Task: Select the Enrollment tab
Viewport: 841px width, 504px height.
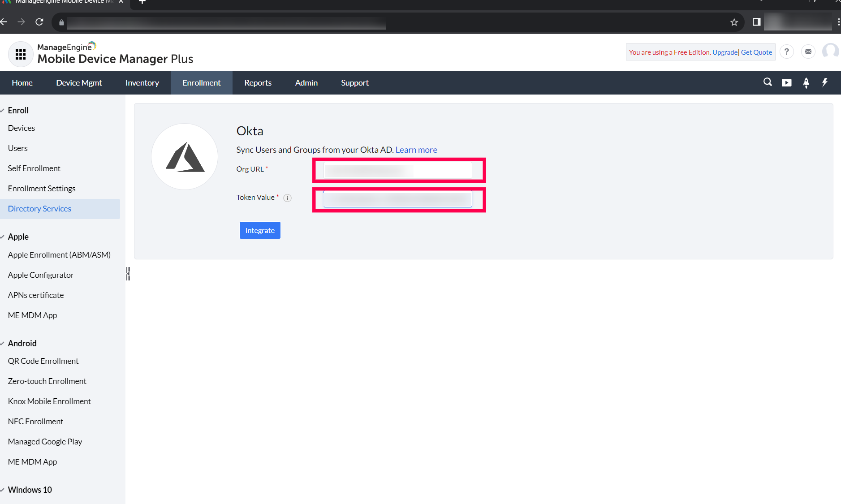Action: click(x=202, y=83)
